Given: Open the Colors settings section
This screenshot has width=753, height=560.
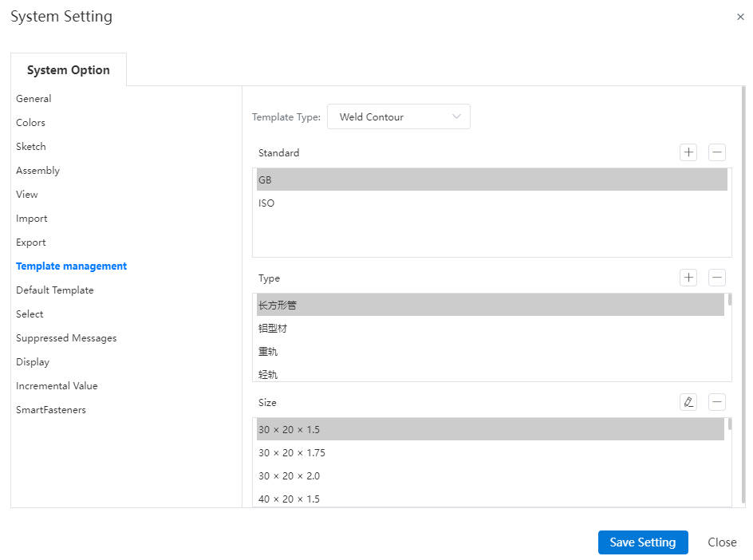Looking at the screenshot, I should point(31,123).
